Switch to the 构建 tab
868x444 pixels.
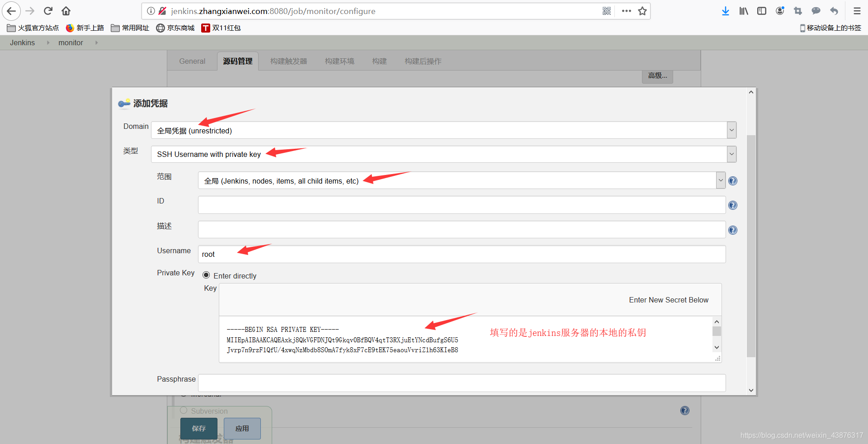tap(380, 61)
